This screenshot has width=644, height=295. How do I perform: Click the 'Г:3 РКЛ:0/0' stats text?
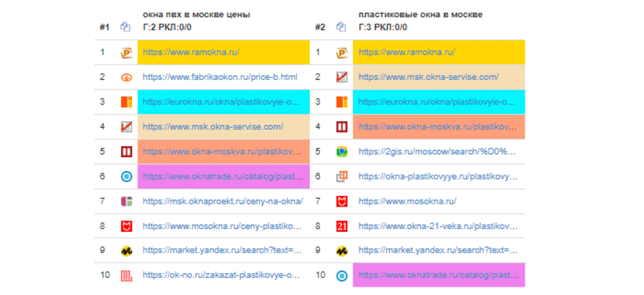pos(383,27)
